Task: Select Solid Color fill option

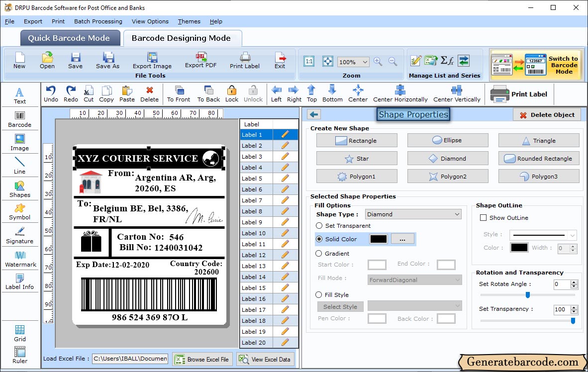Action: pos(319,239)
